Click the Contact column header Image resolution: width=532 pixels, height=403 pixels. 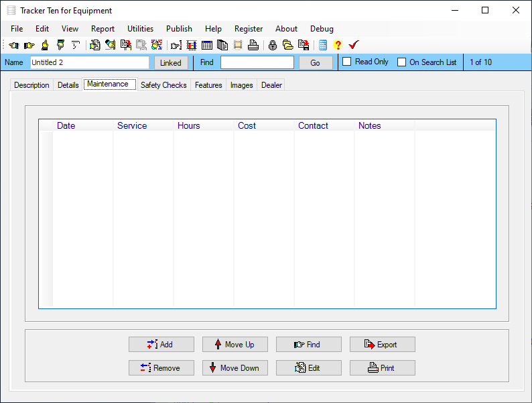point(324,125)
